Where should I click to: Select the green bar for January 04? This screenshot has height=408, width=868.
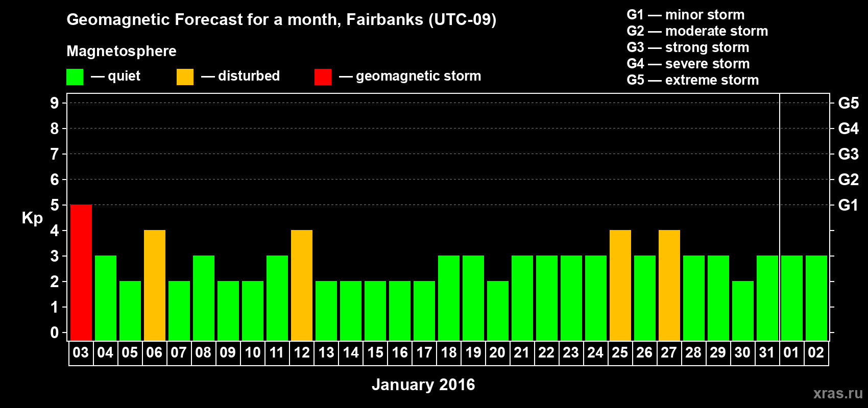click(106, 298)
